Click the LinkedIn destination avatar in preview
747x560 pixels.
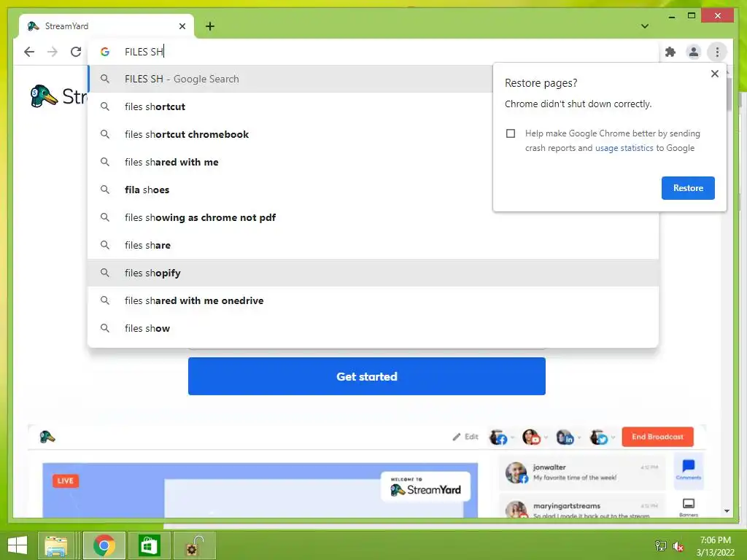click(x=565, y=437)
